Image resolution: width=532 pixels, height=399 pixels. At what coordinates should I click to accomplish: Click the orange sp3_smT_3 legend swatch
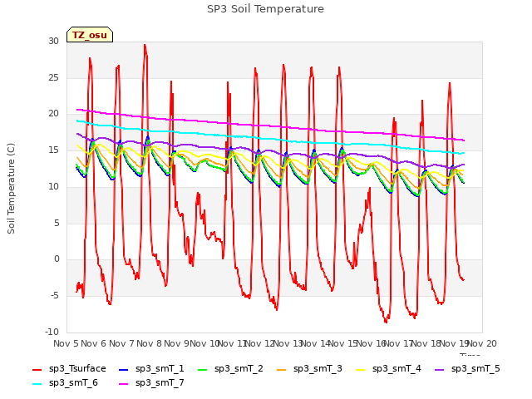point(282,369)
